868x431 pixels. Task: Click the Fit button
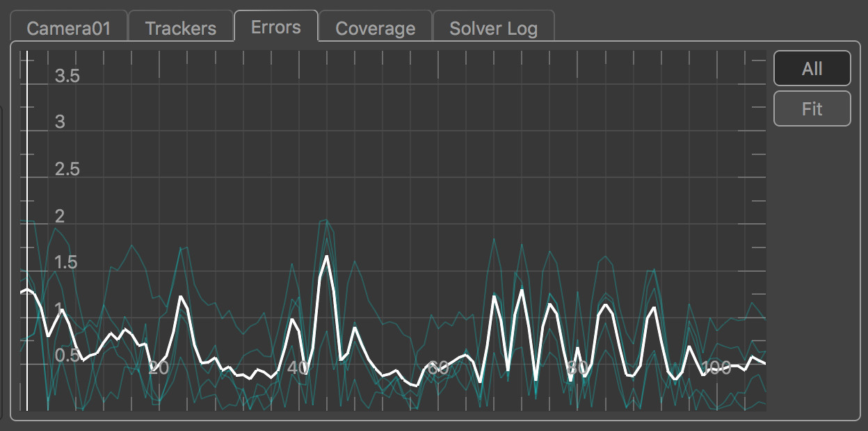click(812, 108)
